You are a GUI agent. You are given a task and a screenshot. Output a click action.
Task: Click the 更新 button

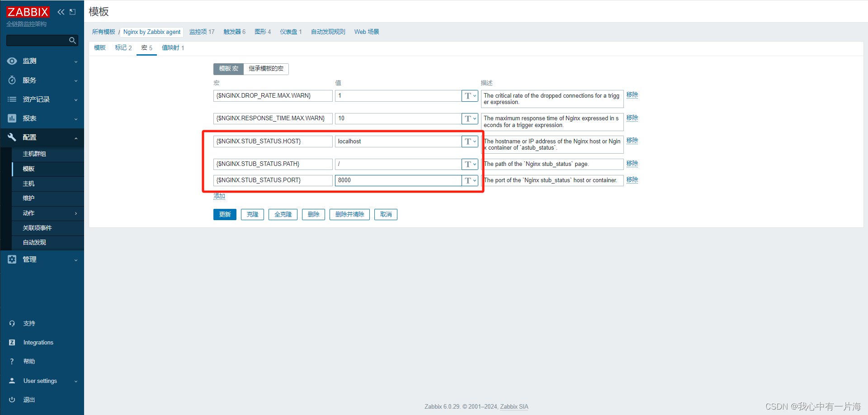point(225,214)
